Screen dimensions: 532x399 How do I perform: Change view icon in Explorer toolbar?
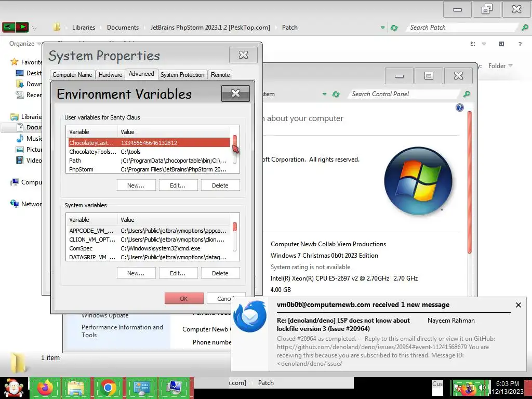[473, 44]
